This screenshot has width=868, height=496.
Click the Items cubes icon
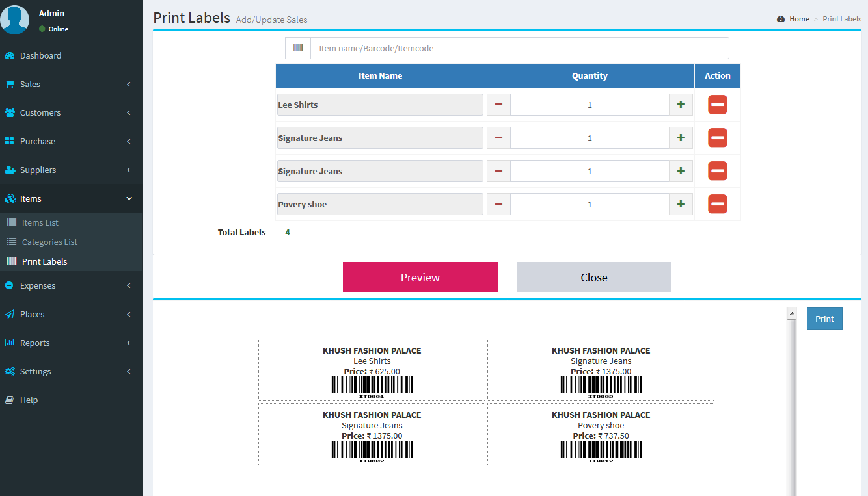click(x=10, y=199)
